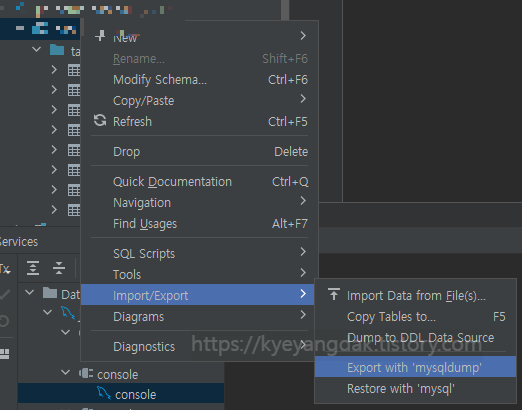Click the Rename... menu entry
This screenshot has width=522, height=410.
tap(199, 59)
